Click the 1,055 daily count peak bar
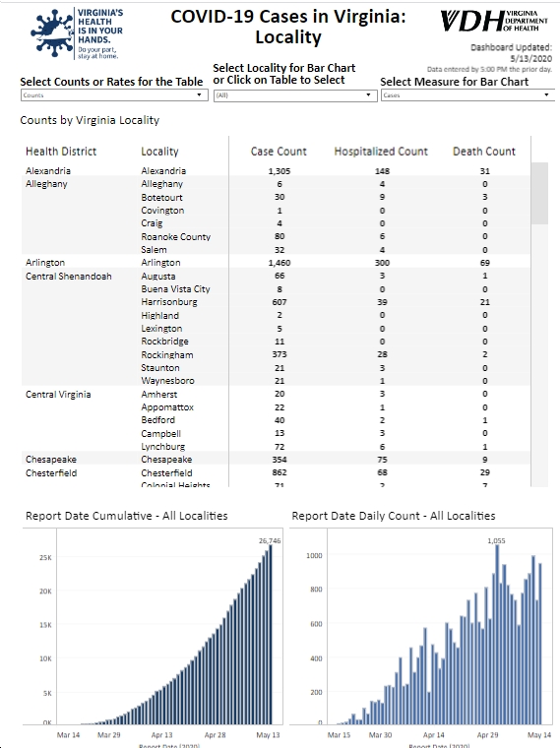Viewport: 560px width, 748px height. [497, 635]
